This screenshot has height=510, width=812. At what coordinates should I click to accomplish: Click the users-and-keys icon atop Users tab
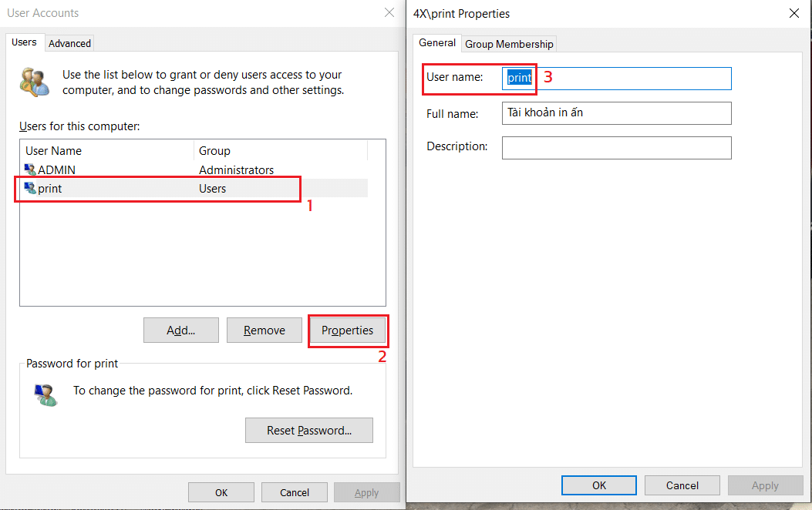(35, 82)
